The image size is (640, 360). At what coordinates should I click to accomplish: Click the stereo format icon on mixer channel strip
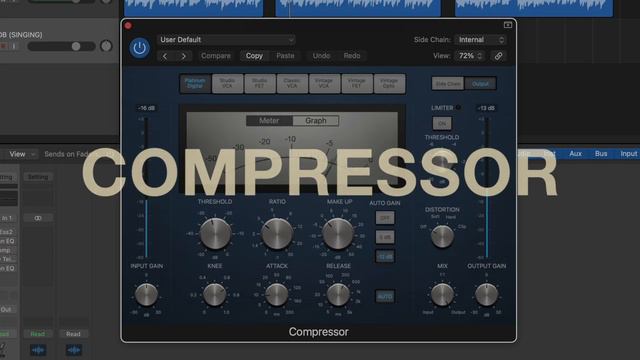[x=38, y=218]
